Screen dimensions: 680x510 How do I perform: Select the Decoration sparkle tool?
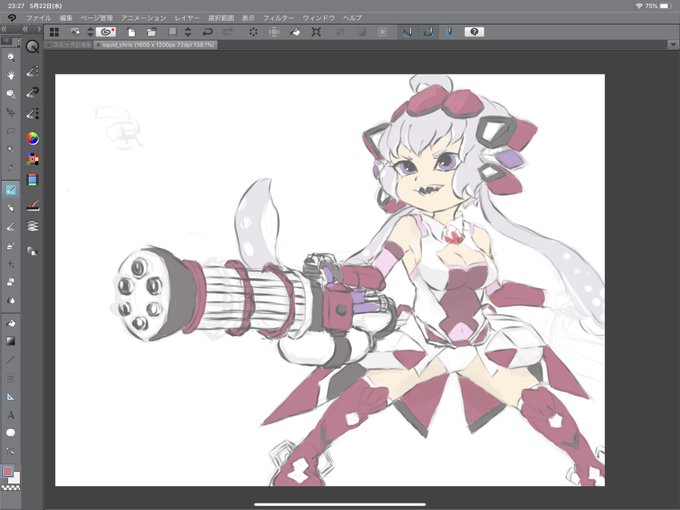(11, 264)
